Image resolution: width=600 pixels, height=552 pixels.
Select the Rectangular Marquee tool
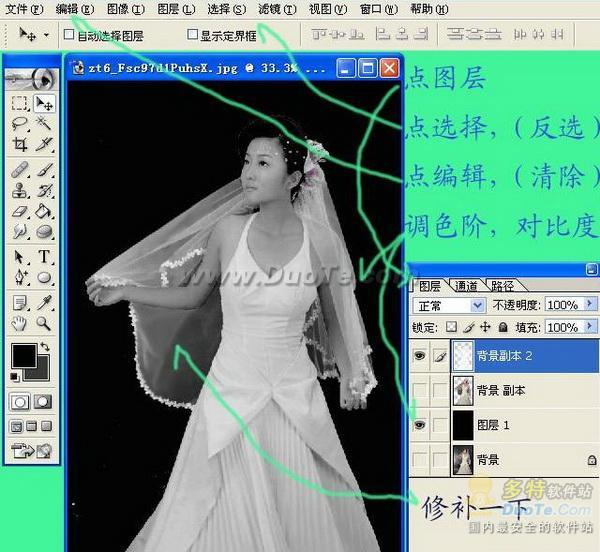tap(19, 103)
